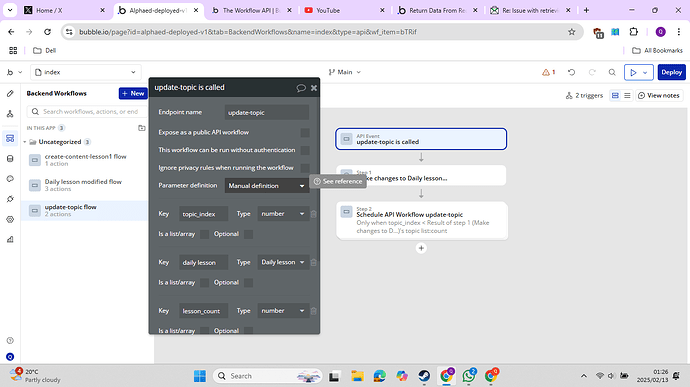The width and height of the screenshot is (690, 387).
Task: Check run without authentication option
Action: [305, 150]
